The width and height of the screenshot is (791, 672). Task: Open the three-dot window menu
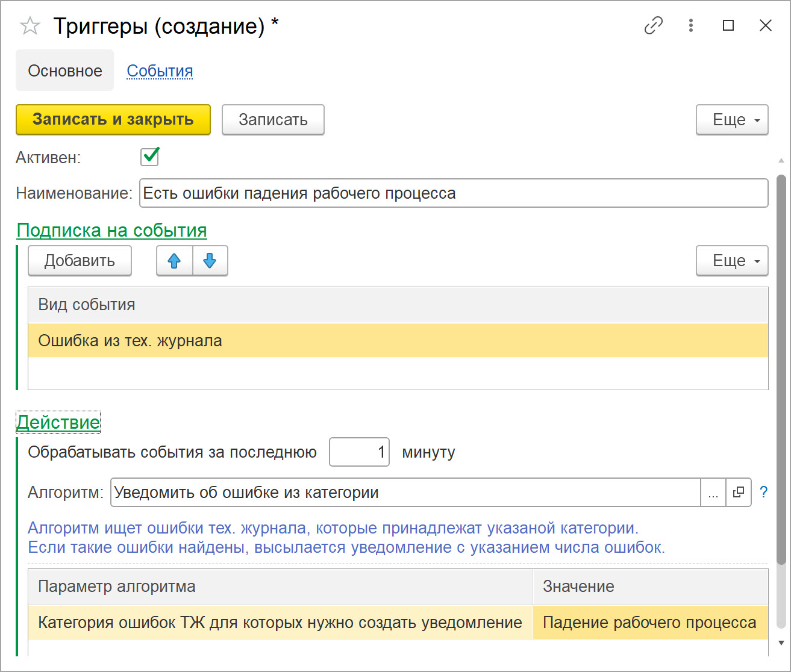[691, 26]
